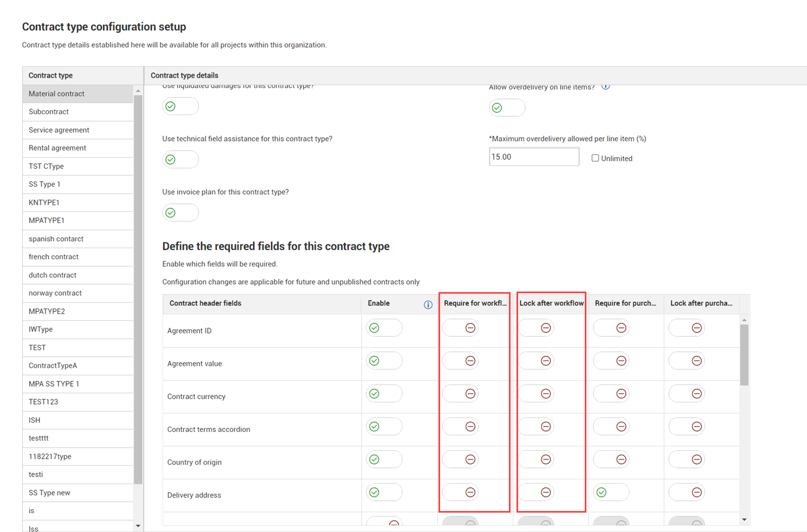807x532 pixels.
Task: Click Contract header fields column header
Action: (x=262, y=303)
